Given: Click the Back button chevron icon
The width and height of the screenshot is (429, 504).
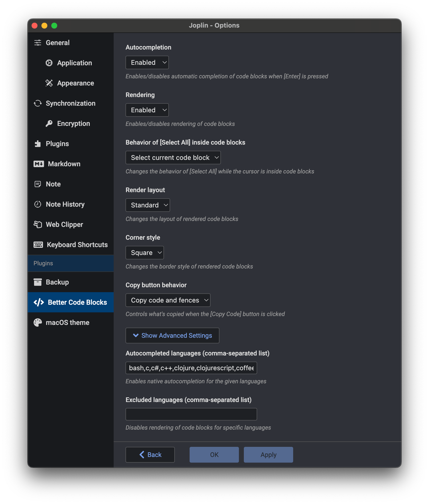Looking at the screenshot, I should [142, 455].
